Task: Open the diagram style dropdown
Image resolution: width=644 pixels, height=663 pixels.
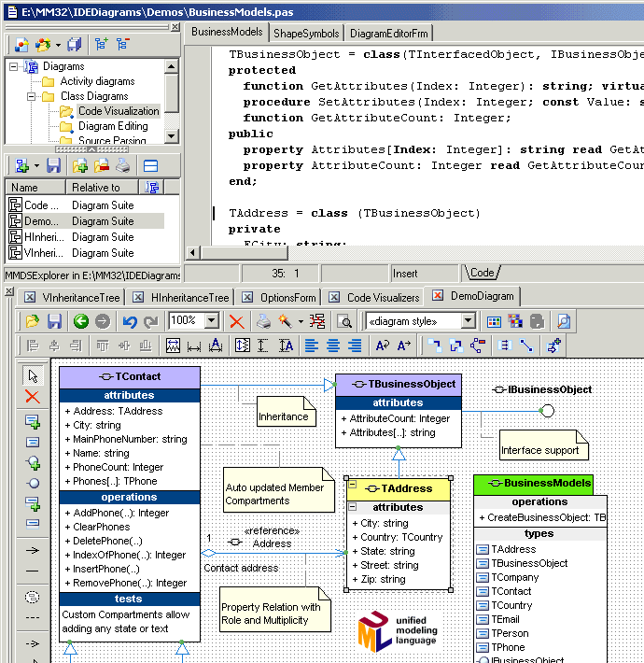Action: point(468,321)
